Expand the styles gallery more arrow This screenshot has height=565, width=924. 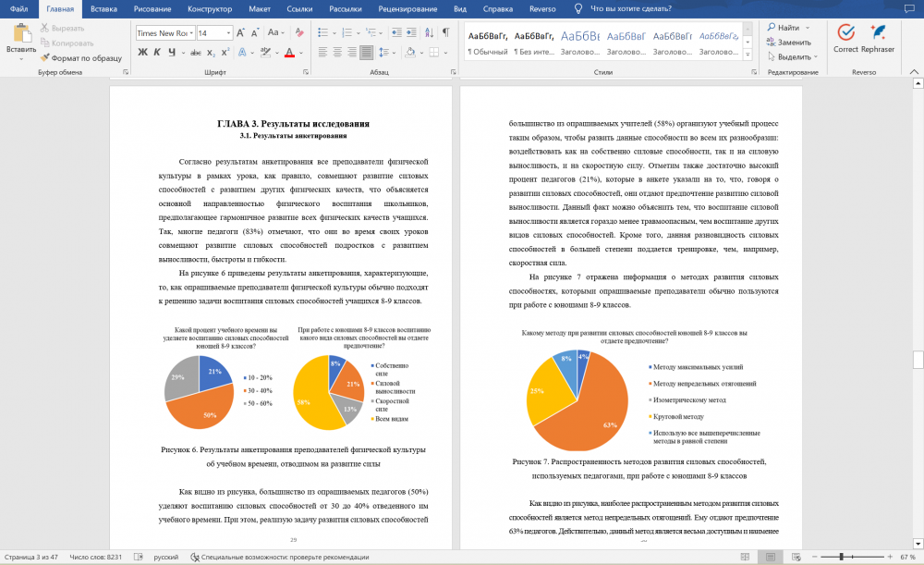coord(748,55)
